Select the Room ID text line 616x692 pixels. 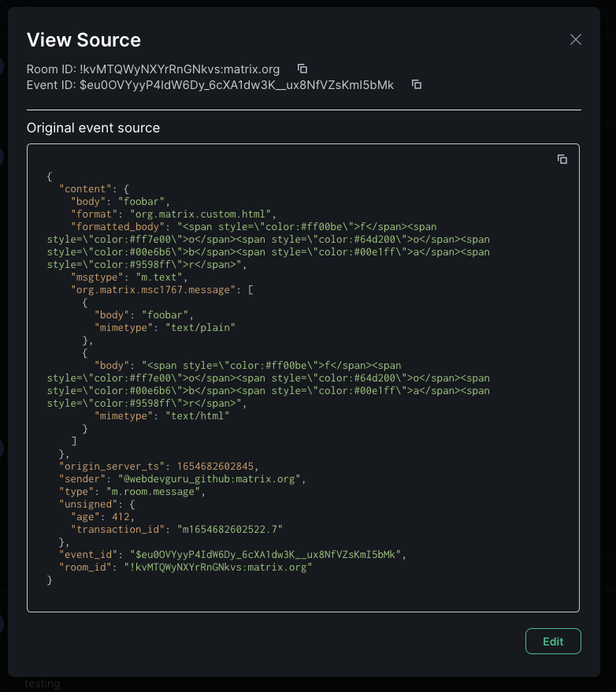153,69
